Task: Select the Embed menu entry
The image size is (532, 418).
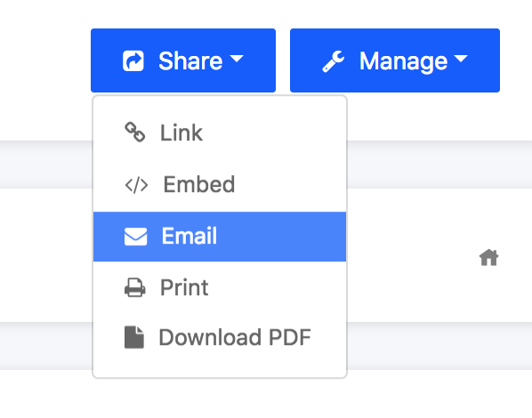Action: click(220, 185)
